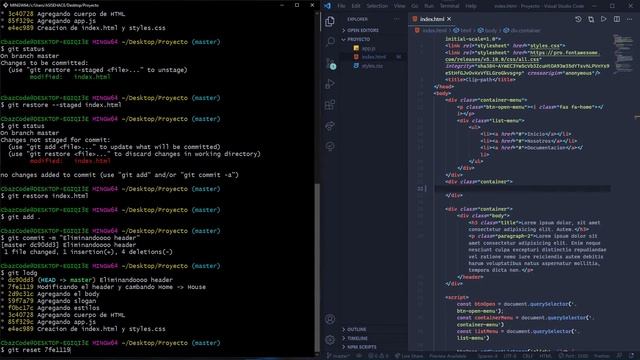Click the 'git reset 7fe1119' command line in terminal
The image size is (640, 360).
[x=36, y=350]
